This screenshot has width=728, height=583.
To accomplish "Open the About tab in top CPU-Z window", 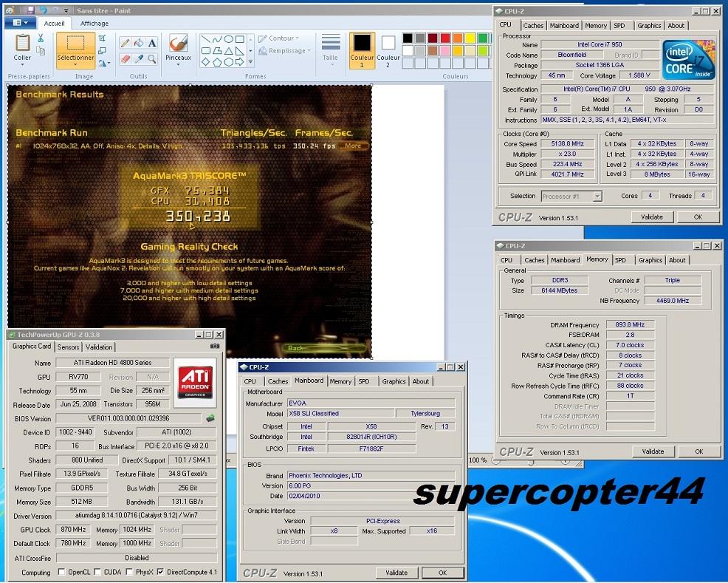I will (x=676, y=26).
